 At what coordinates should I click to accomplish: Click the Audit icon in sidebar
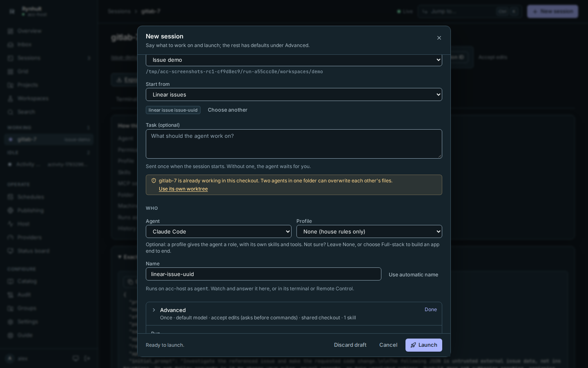tap(11, 295)
